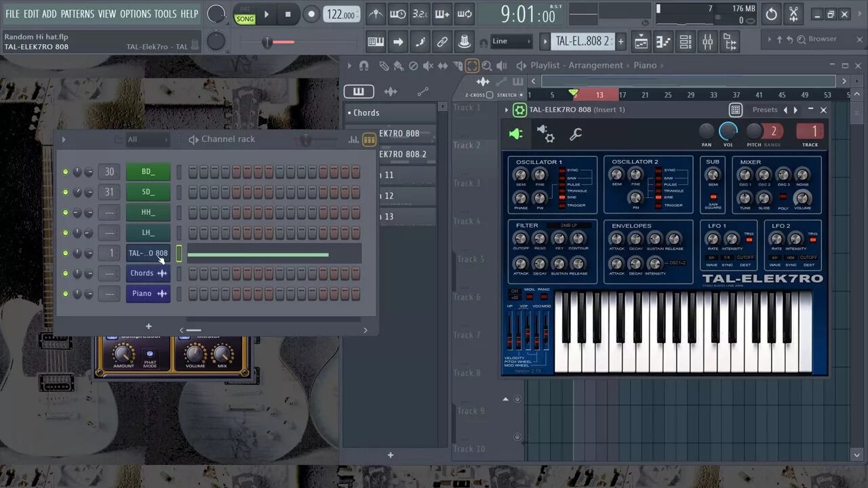Toggle PAT/SONG mode button

click(x=245, y=14)
